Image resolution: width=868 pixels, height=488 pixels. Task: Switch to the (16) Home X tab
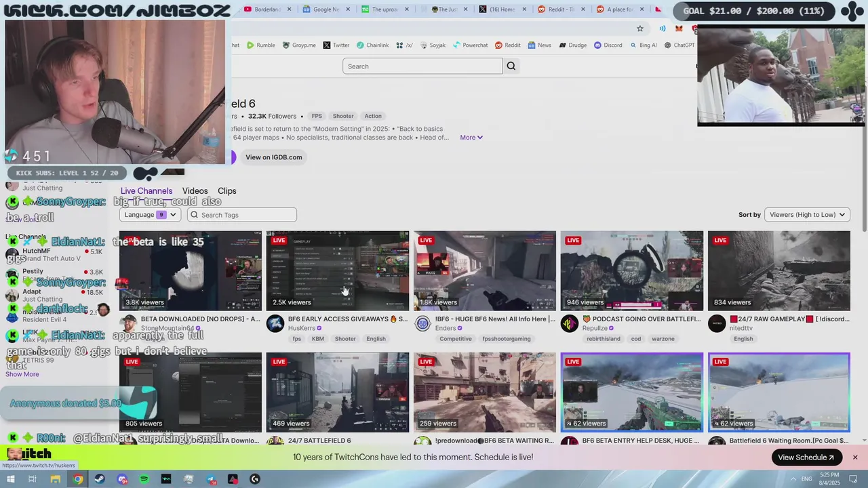[x=502, y=9]
